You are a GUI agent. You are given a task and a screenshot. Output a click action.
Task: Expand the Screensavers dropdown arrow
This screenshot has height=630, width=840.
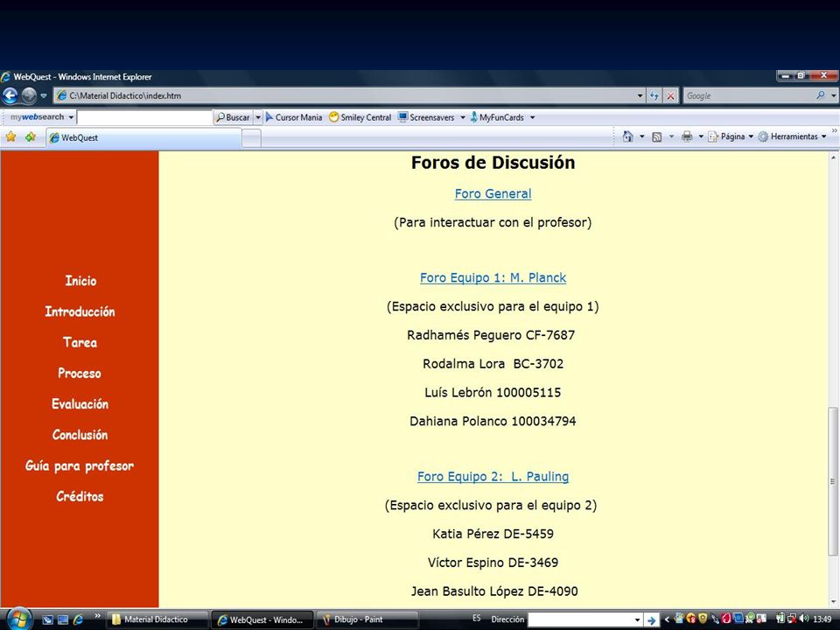pos(462,118)
